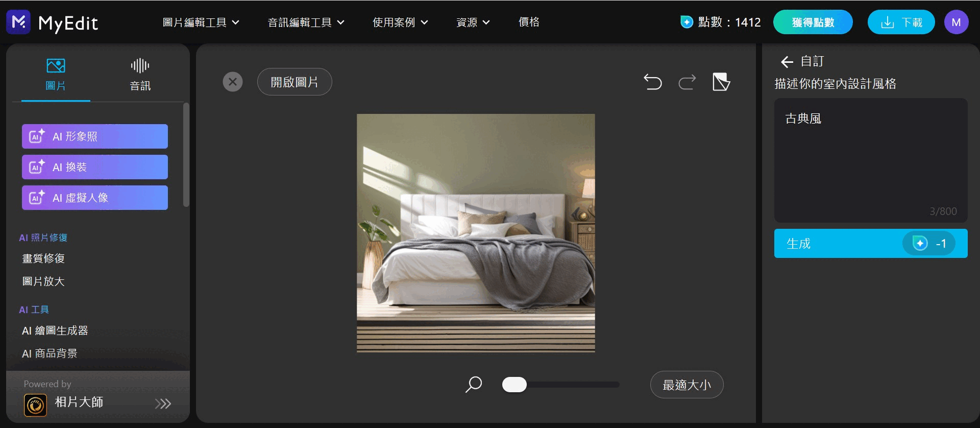Click the 最適大小 fit size button

(x=687, y=385)
